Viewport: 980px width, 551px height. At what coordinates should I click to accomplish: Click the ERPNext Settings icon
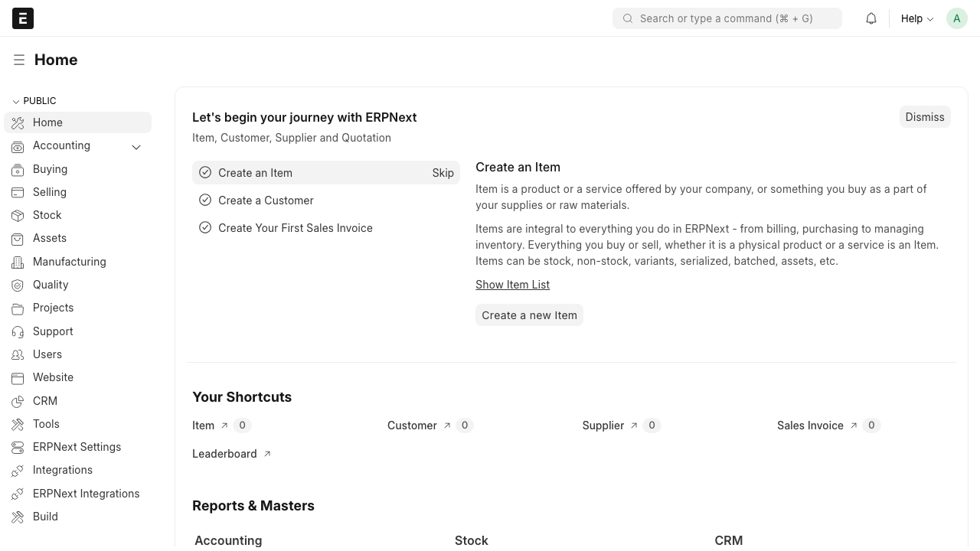pyautogui.click(x=18, y=447)
